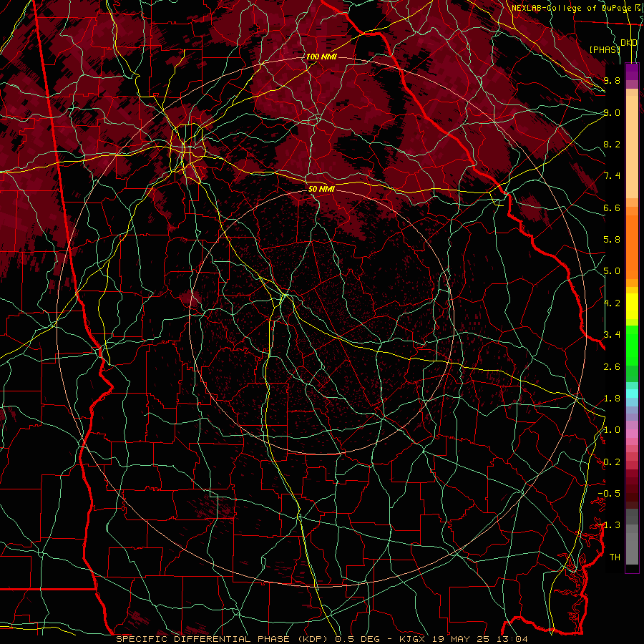Click the 8.2 scale value
This screenshot has height=644, width=644.
612,144
